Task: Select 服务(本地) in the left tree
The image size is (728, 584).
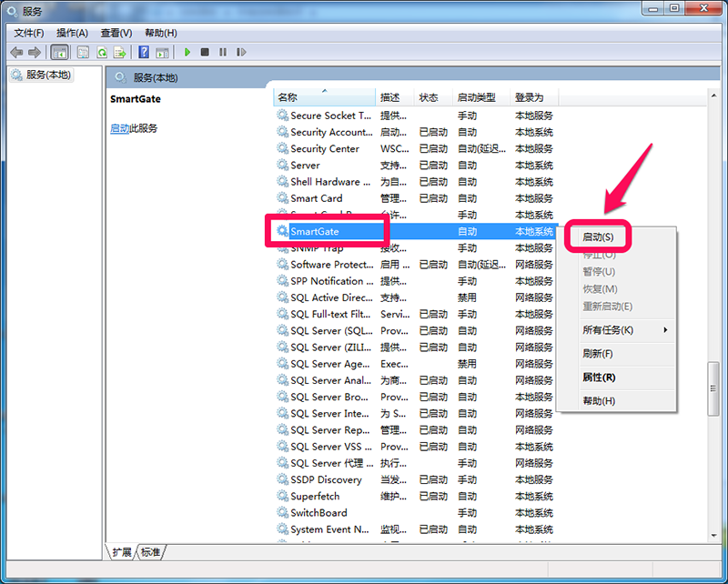Action: [x=47, y=76]
